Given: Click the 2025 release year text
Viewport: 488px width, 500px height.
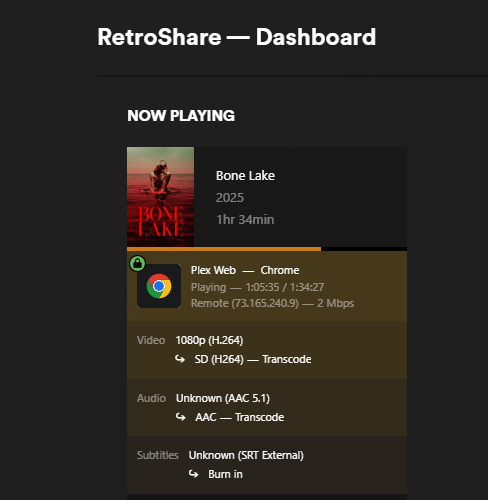Looking at the screenshot, I should [230, 198].
